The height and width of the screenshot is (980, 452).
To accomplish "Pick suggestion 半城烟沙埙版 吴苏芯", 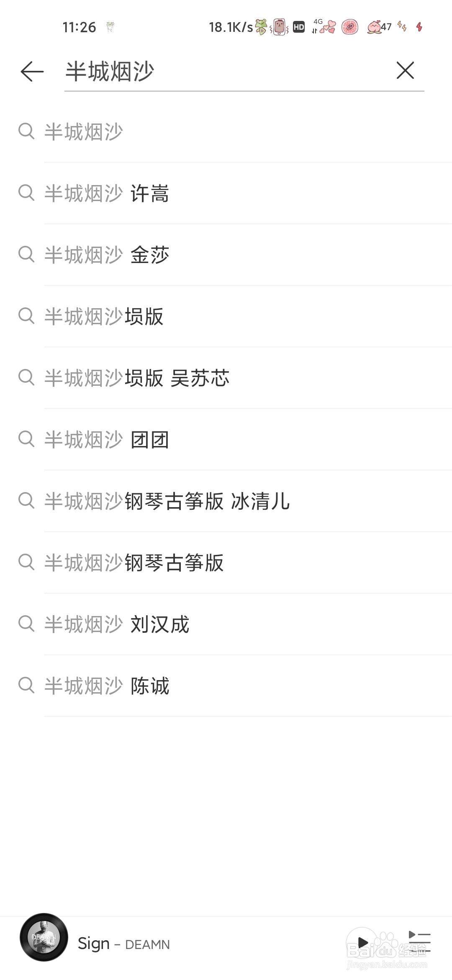I will [226, 378].
